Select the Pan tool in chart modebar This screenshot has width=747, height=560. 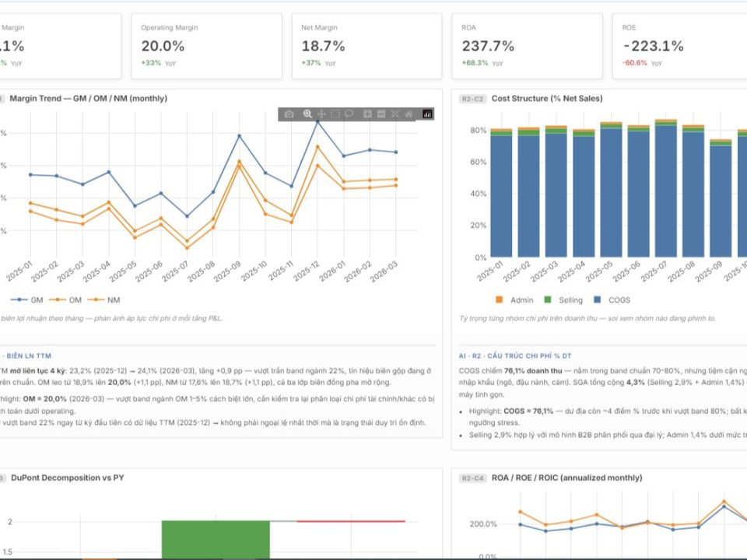pyautogui.click(x=321, y=114)
